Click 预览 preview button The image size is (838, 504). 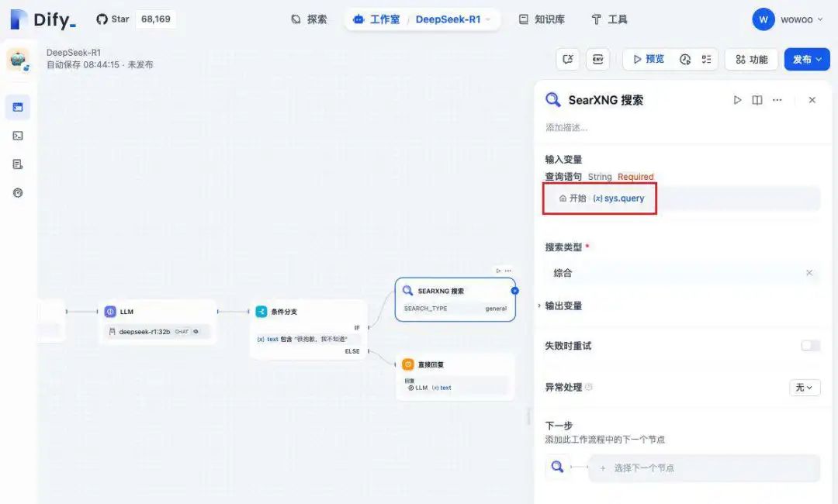point(648,59)
